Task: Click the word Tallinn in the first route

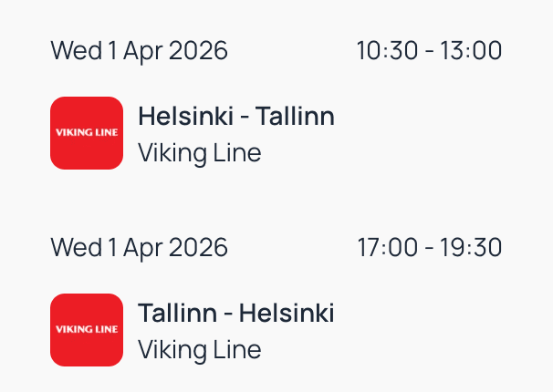Action: point(295,117)
